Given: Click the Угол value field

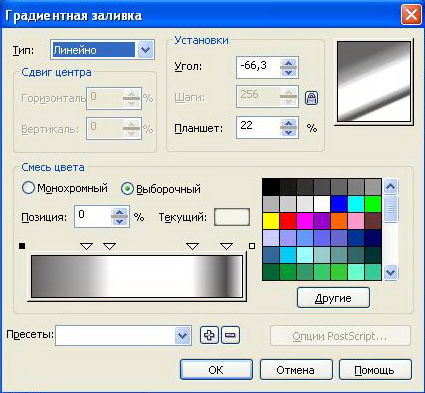Looking at the screenshot, I should pos(258,67).
